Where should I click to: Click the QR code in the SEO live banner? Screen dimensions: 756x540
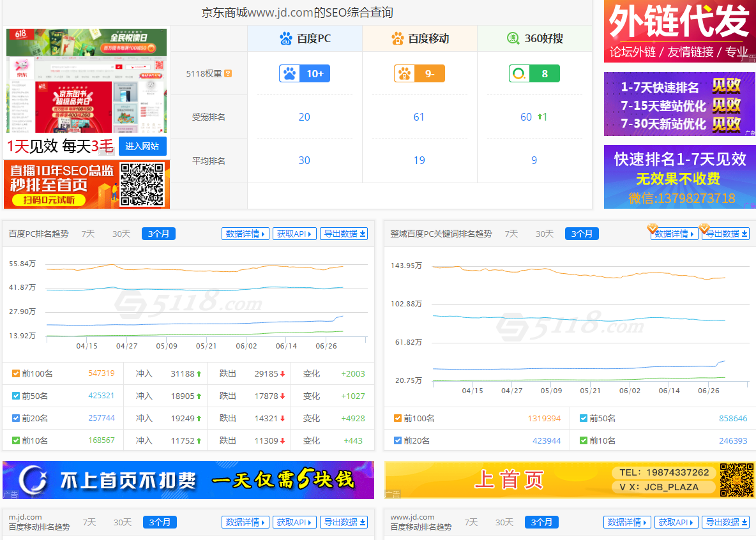point(142,184)
